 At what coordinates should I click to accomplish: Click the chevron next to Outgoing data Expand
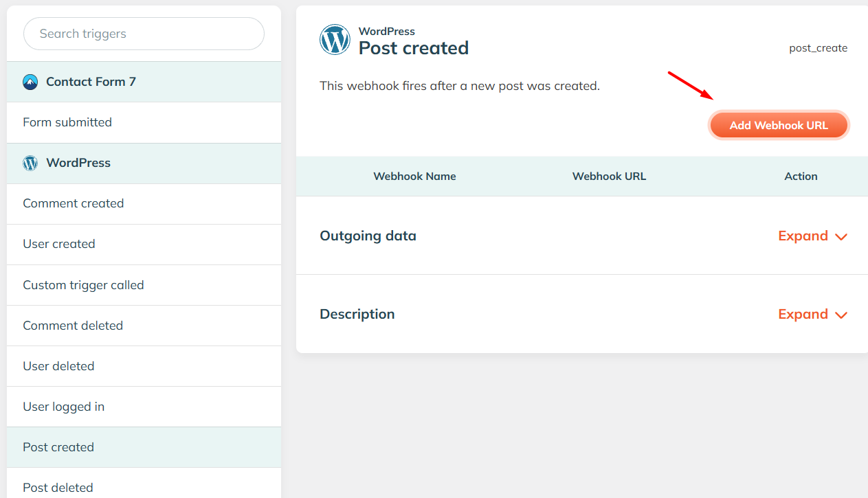pyautogui.click(x=841, y=236)
